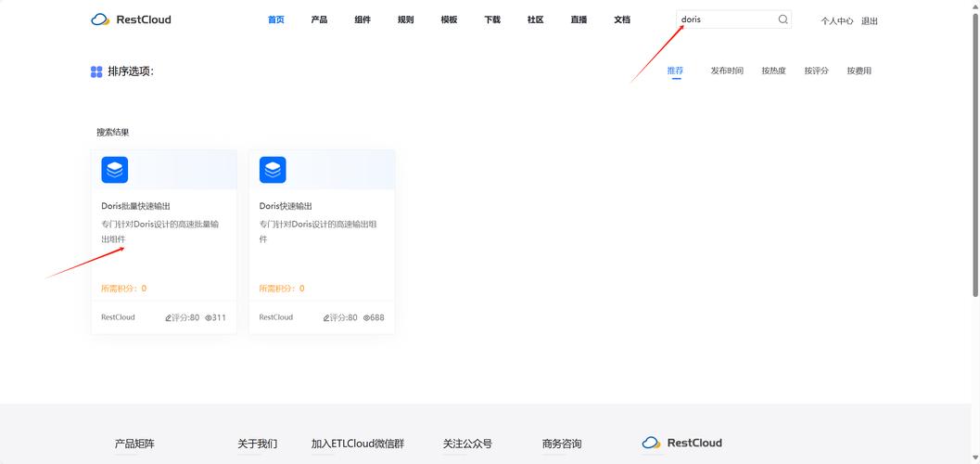The height and width of the screenshot is (464, 980).
Task: Open the Doris快速输出 title
Action: [x=286, y=206]
